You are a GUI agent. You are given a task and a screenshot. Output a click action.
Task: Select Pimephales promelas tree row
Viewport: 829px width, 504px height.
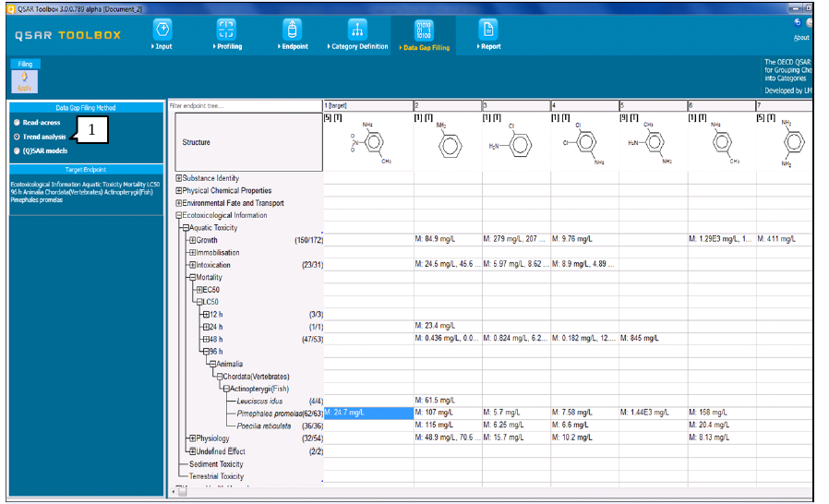pyautogui.click(x=270, y=414)
